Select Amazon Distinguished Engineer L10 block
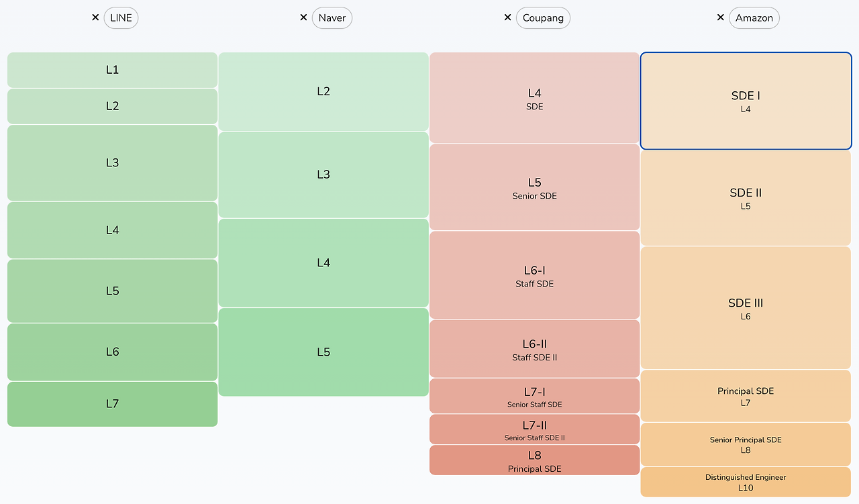Viewport: 859px width, 504px height. [x=746, y=482]
